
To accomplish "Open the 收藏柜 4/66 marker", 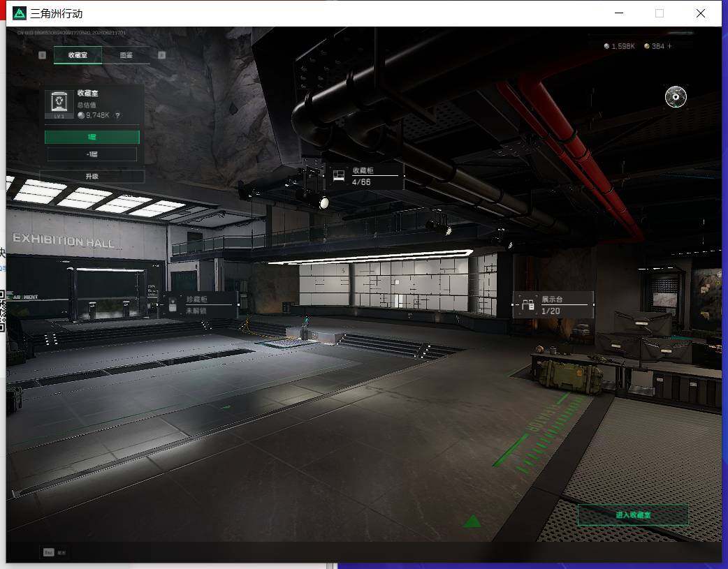I will (x=365, y=176).
